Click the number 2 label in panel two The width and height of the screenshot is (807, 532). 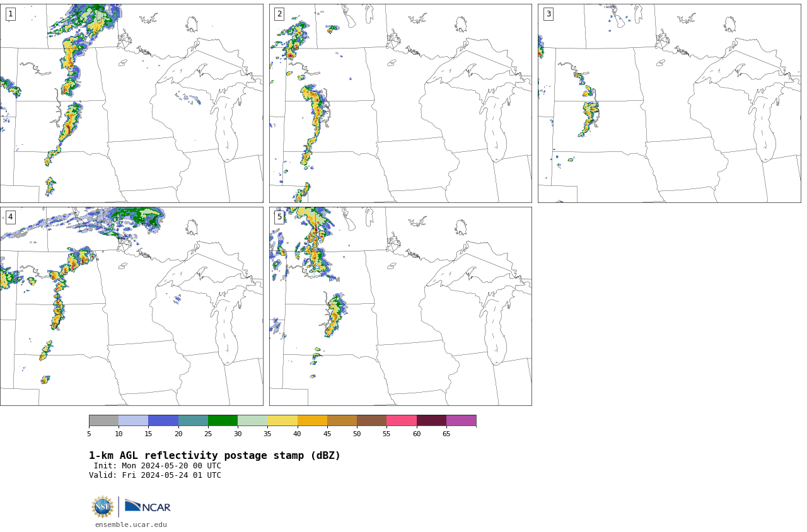[x=279, y=14]
